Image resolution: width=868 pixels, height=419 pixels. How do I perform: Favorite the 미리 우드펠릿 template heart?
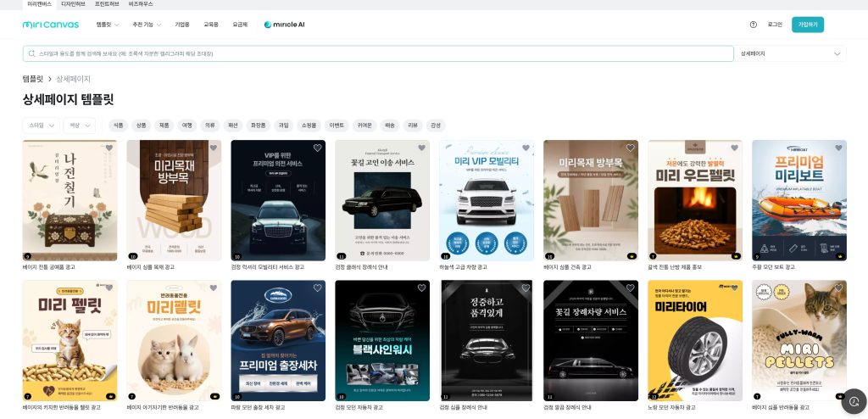coord(734,148)
